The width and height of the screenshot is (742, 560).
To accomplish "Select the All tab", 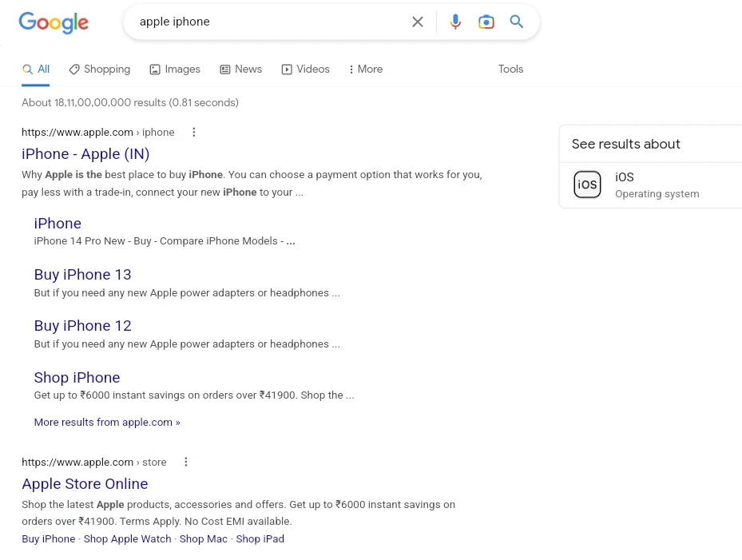I will 35,70.
